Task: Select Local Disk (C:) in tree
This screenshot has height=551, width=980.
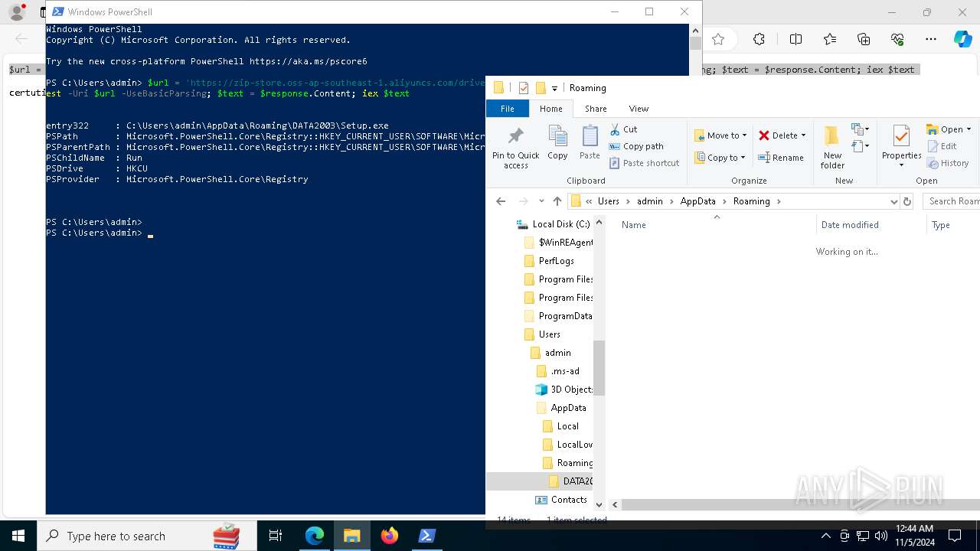Action: pyautogui.click(x=554, y=224)
